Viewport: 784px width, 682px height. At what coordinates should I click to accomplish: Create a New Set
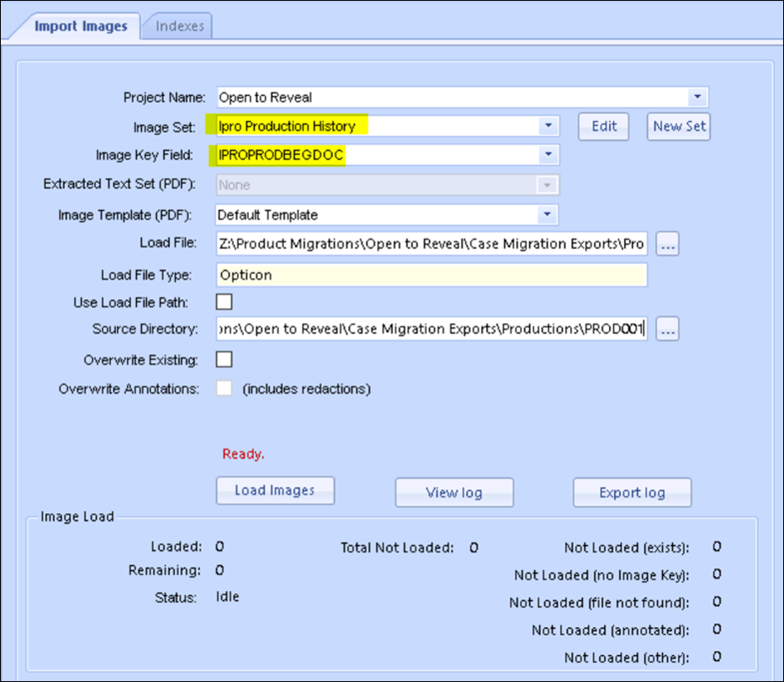678,126
